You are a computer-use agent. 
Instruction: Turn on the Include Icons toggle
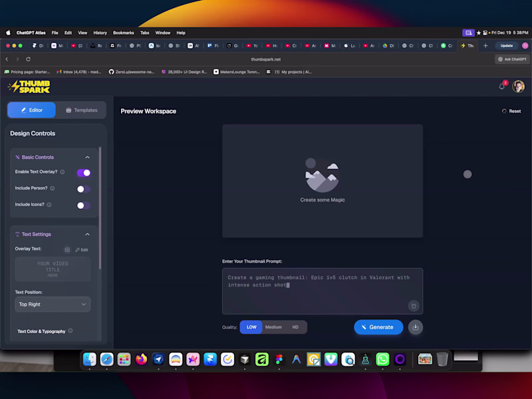pos(82,205)
